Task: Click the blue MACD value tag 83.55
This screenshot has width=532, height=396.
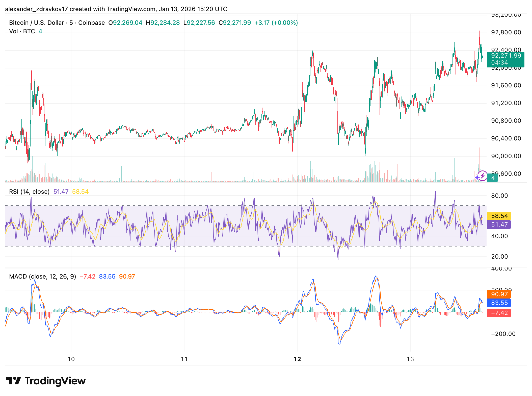Action: pyautogui.click(x=499, y=303)
